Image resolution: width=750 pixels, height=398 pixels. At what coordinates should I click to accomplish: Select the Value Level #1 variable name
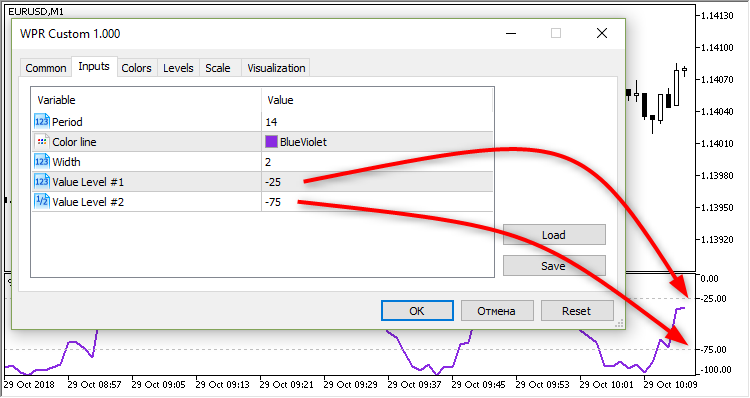(x=88, y=182)
